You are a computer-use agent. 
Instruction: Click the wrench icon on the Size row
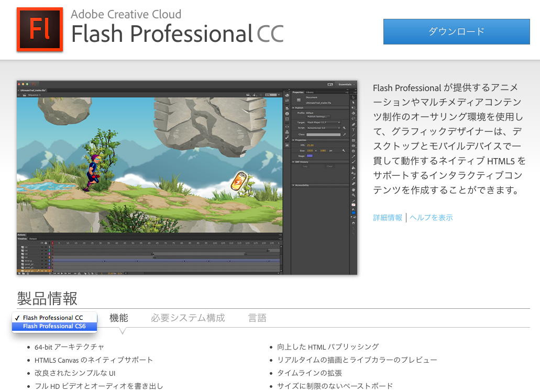tap(344, 150)
